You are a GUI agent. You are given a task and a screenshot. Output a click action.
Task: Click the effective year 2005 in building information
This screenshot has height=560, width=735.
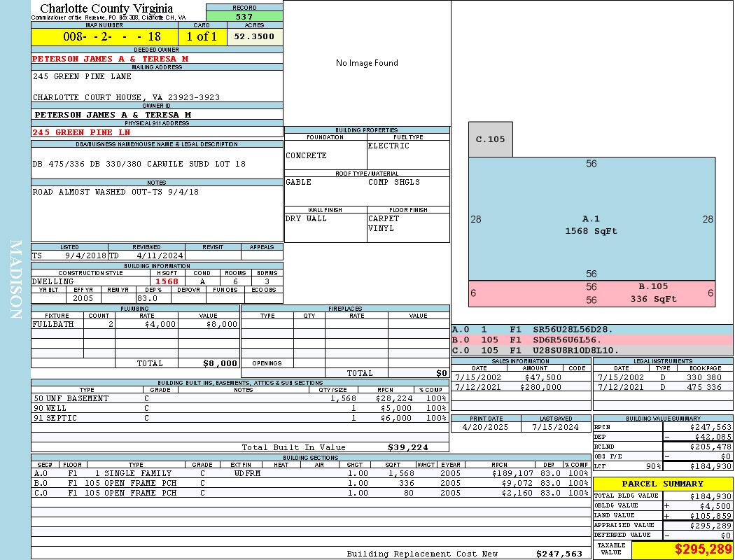point(83,298)
